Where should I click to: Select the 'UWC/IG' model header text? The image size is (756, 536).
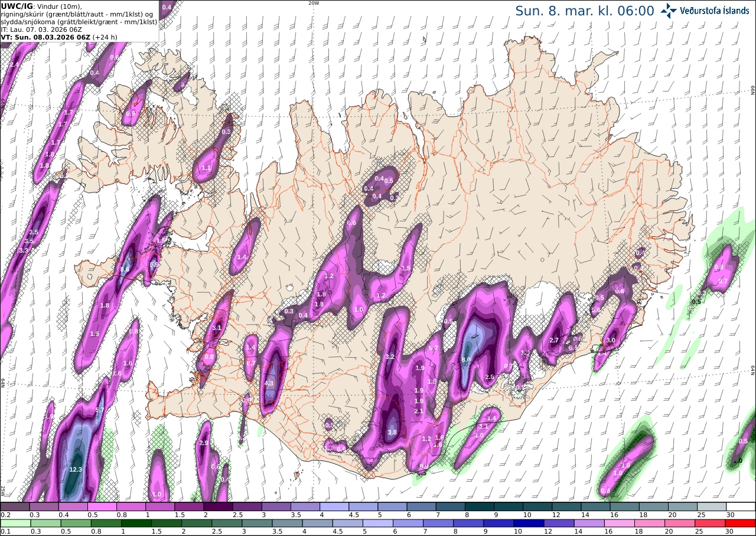tap(17, 6)
